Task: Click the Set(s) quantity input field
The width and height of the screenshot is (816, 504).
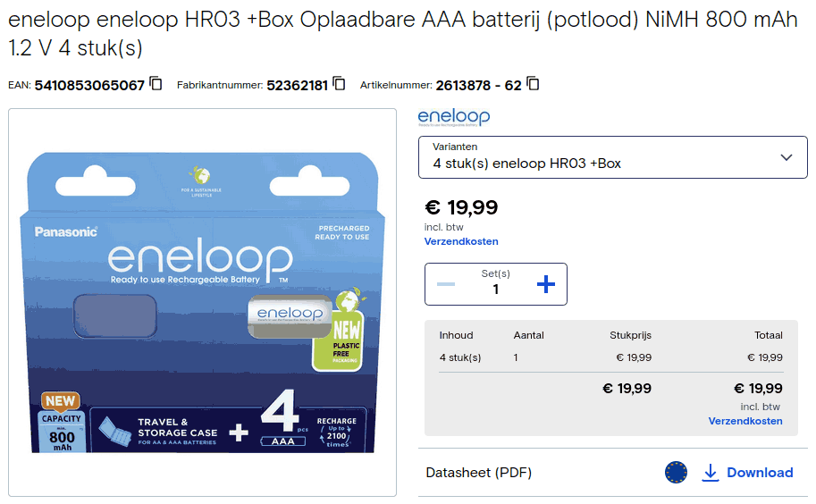Action: point(496,289)
